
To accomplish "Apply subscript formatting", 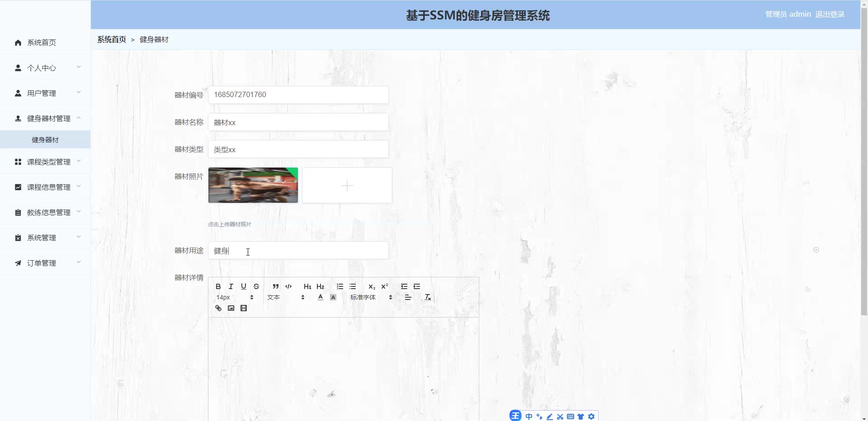I will 372,286.
